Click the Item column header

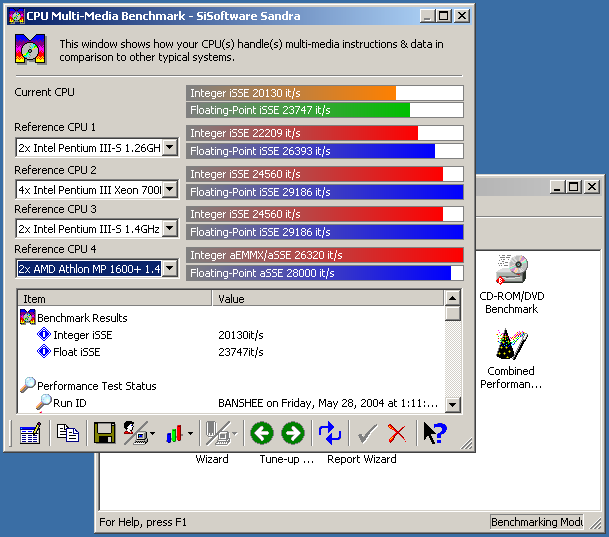[x=115, y=299]
